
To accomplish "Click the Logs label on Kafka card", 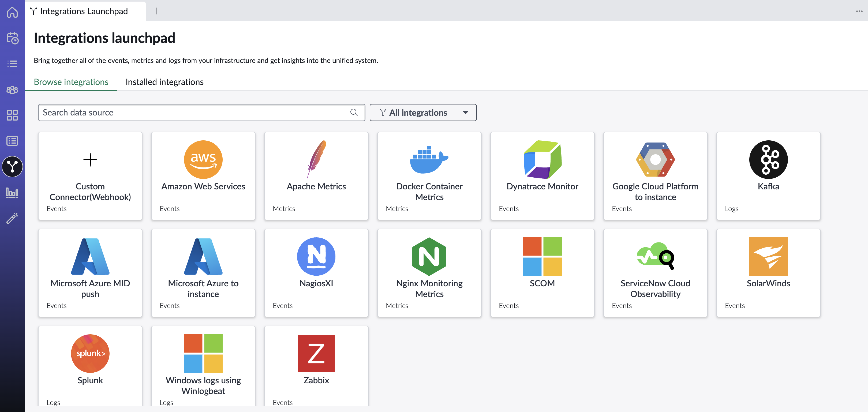I will [732, 208].
